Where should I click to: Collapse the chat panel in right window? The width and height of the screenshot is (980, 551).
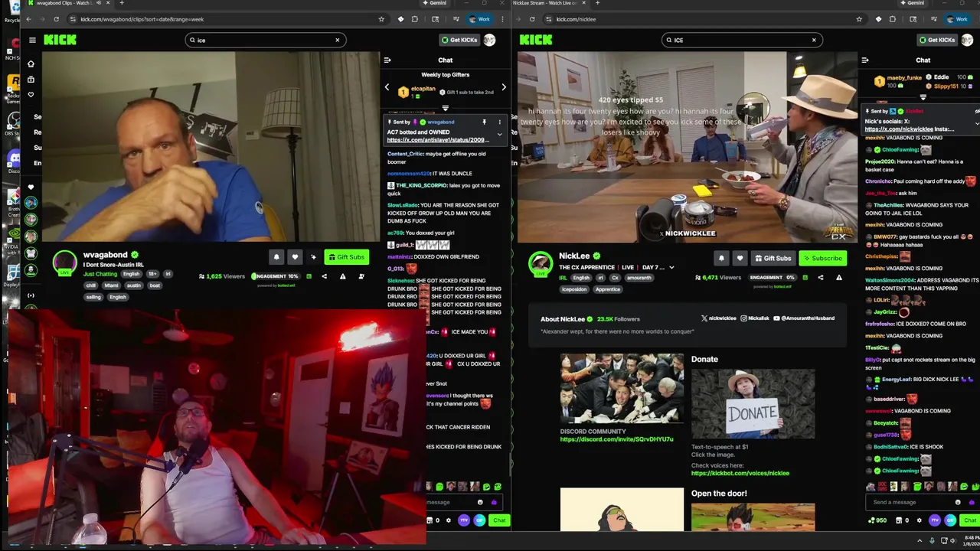[865, 60]
